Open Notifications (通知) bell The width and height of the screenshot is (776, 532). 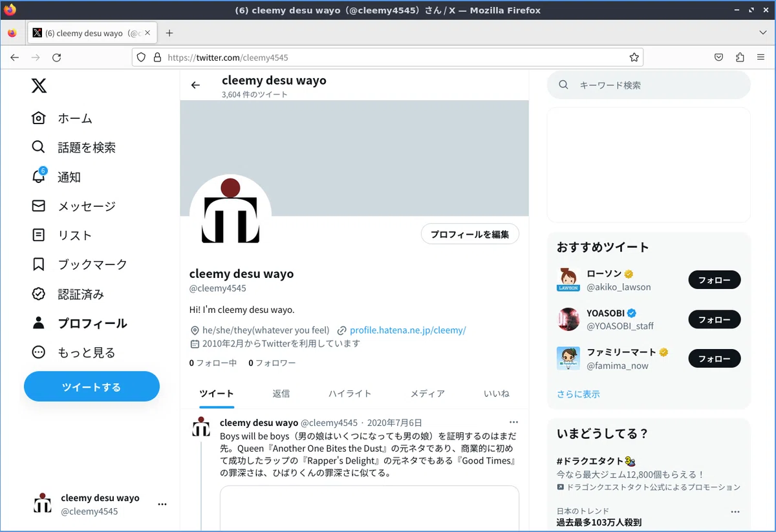tap(56, 176)
